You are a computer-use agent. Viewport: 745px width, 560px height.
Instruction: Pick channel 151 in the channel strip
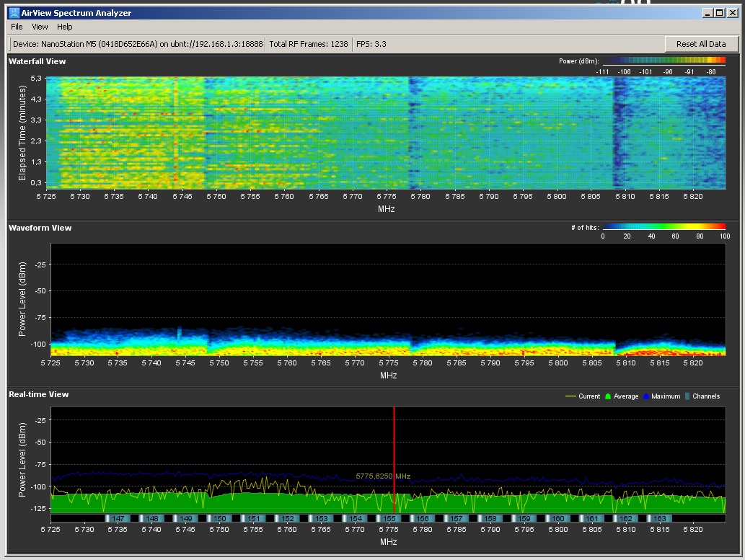click(253, 519)
